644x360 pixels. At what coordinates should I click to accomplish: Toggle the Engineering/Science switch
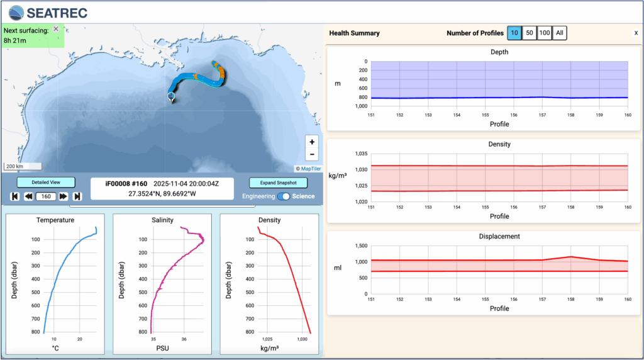tap(285, 196)
